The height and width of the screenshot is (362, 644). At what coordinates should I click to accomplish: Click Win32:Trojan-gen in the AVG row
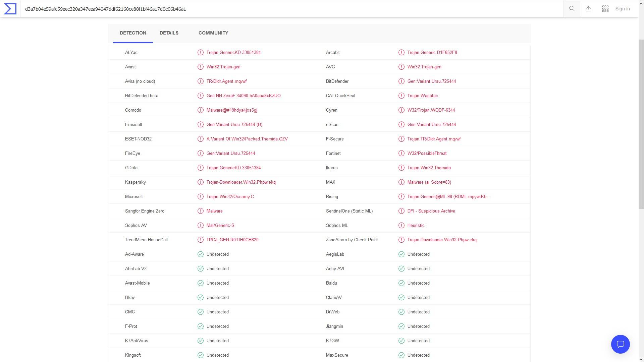424,67
